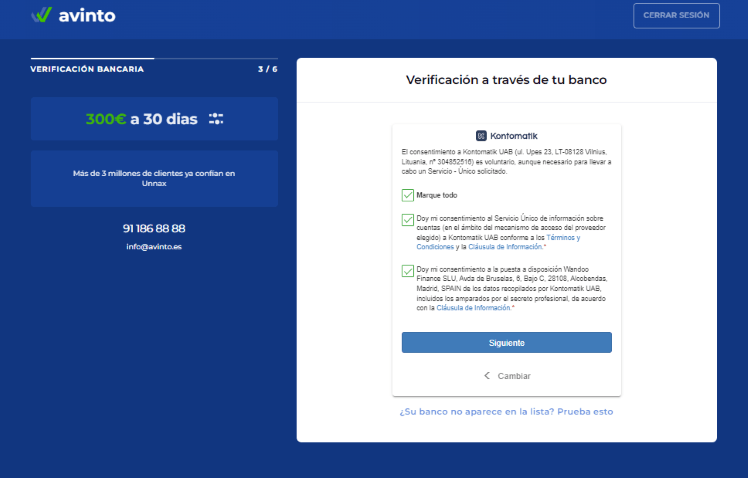Toggle the Servicio Único consent checkbox
Screen dimensions: 748x478
coord(407,220)
